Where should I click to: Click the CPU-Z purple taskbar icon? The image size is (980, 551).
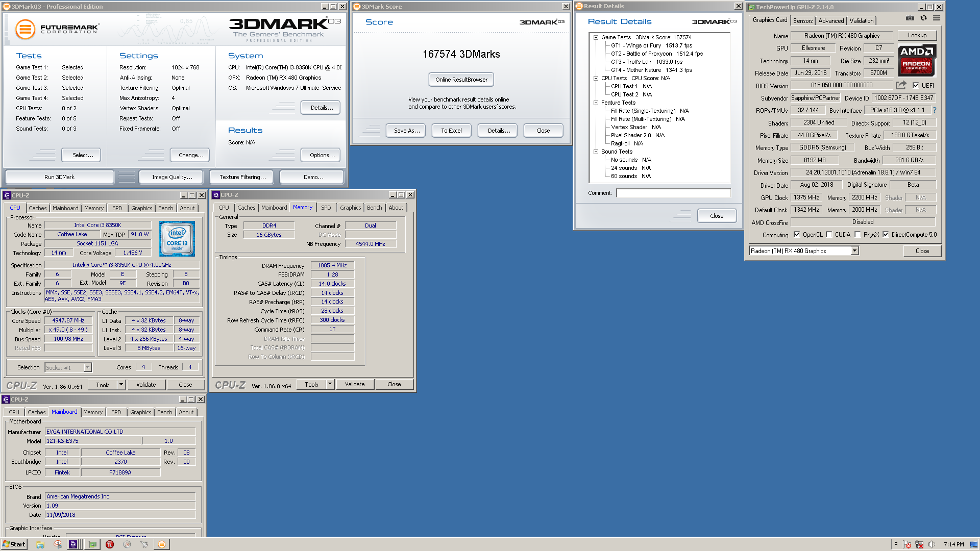coord(73,544)
